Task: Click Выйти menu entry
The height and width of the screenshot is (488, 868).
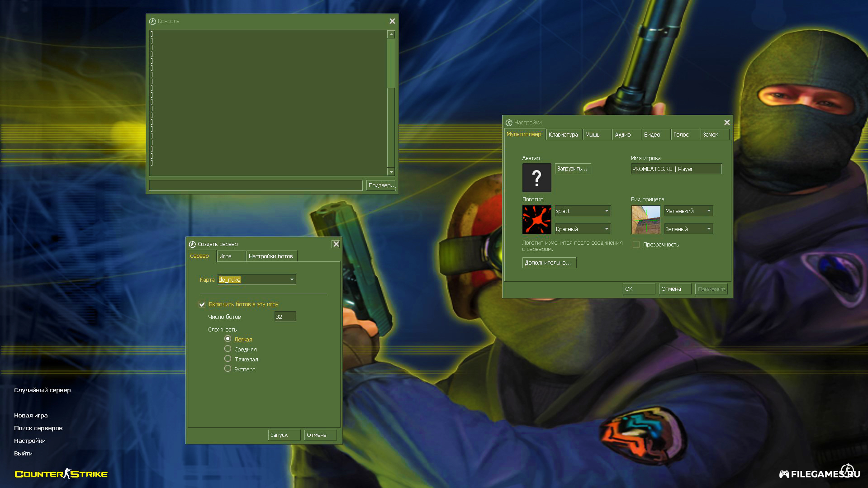Action: (x=23, y=454)
